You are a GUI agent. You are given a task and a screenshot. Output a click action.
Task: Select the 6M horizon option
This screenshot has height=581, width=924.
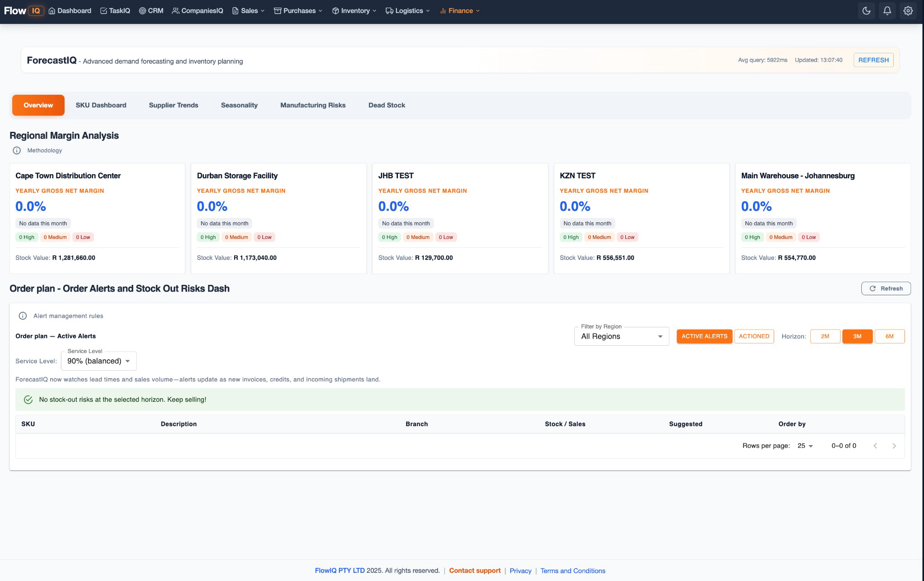(x=889, y=336)
